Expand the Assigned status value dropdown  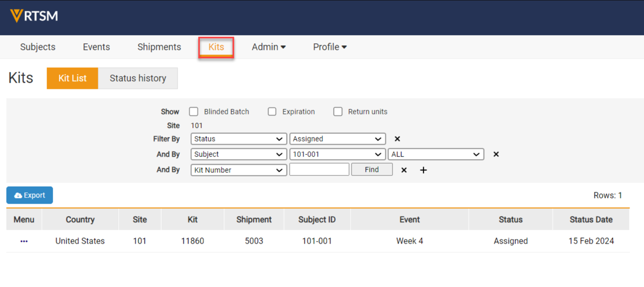[x=337, y=139]
